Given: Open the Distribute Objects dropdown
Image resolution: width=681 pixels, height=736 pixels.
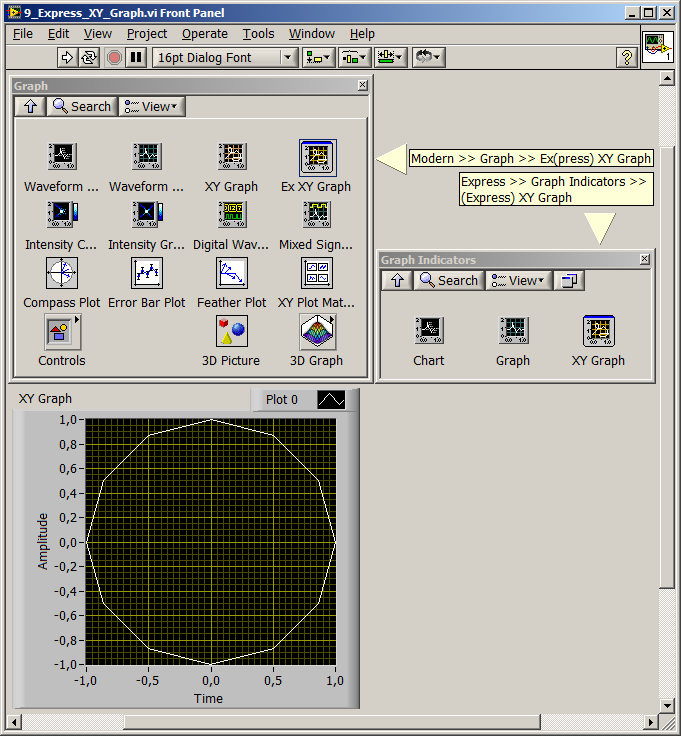Looking at the screenshot, I should click(x=355, y=58).
